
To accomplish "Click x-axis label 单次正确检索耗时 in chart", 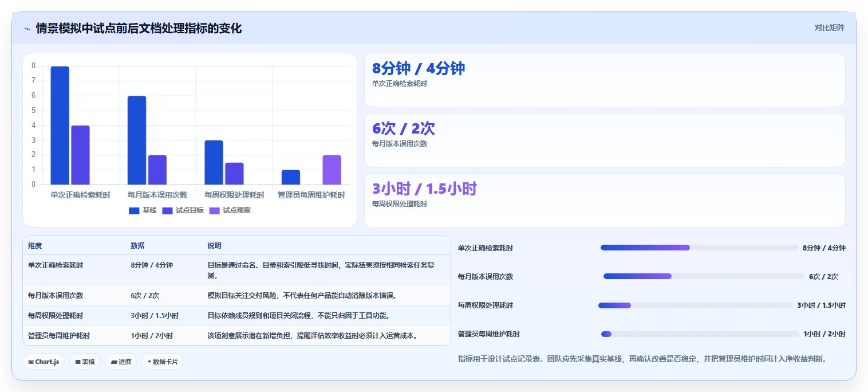I will click(80, 195).
